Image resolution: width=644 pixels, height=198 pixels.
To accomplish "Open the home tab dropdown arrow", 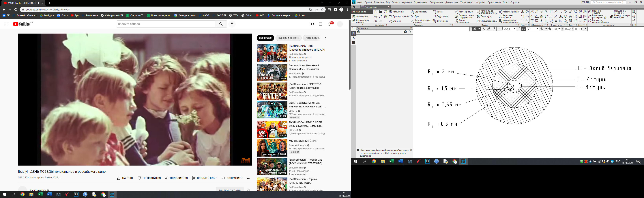I will click(x=358, y=7).
